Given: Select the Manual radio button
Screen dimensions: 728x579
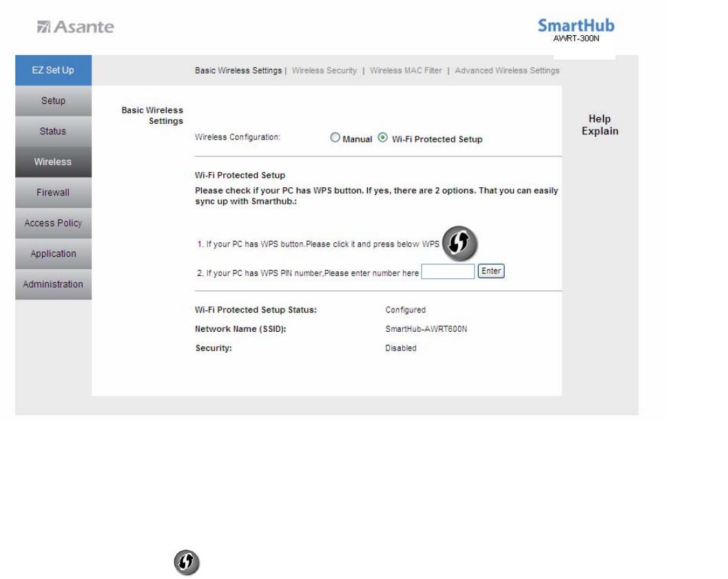Looking at the screenshot, I should [x=335, y=137].
